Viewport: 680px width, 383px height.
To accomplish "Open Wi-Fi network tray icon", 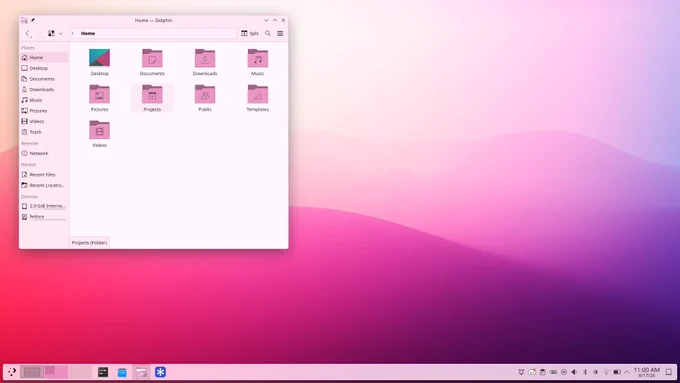I will click(x=606, y=372).
